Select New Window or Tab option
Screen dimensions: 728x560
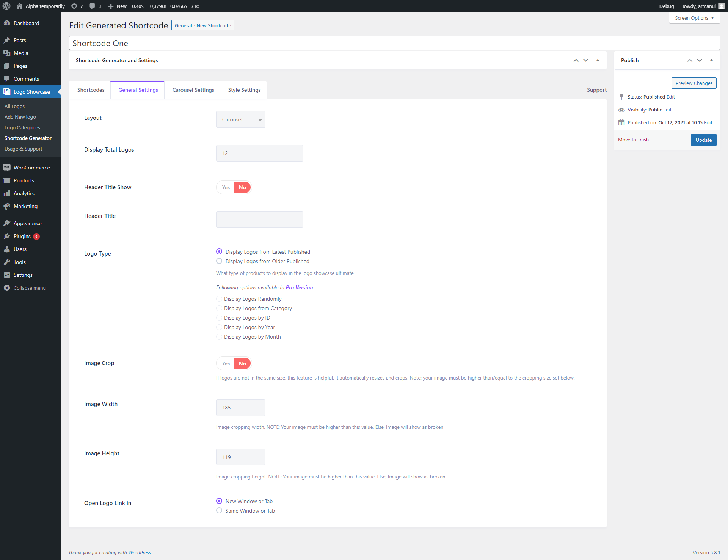pos(219,501)
